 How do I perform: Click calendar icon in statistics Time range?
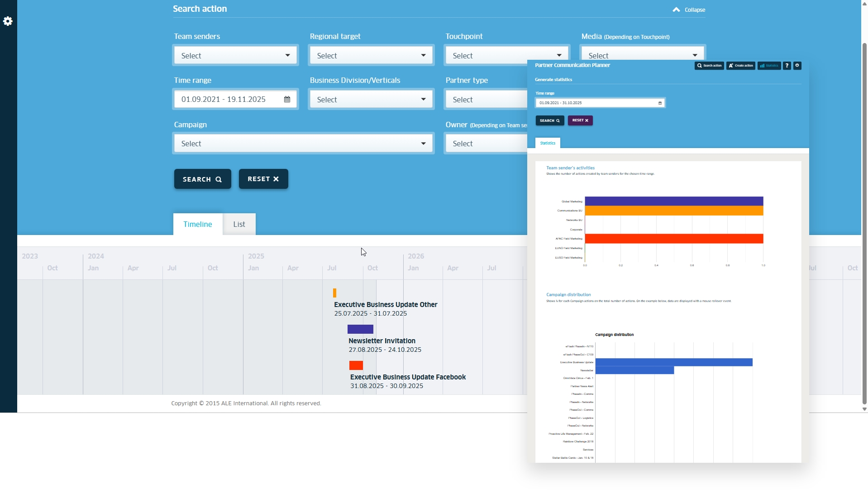pos(660,103)
